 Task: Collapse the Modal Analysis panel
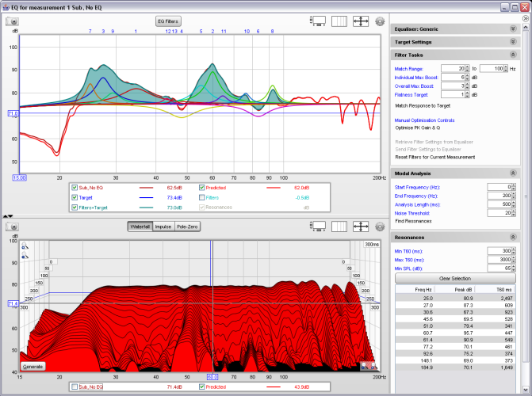click(x=512, y=173)
